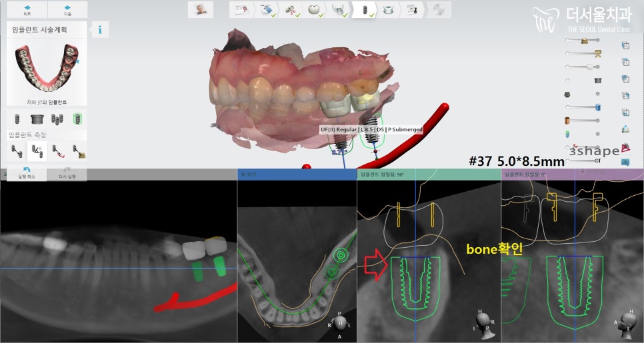
Task: Go to the scan trimming scissors workflow step
Action: 291,10
